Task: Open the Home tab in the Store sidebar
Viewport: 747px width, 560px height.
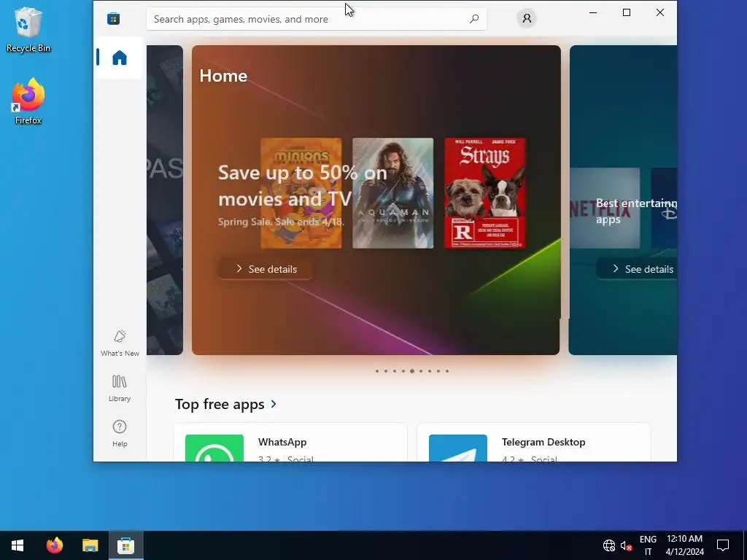Action: (119, 58)
